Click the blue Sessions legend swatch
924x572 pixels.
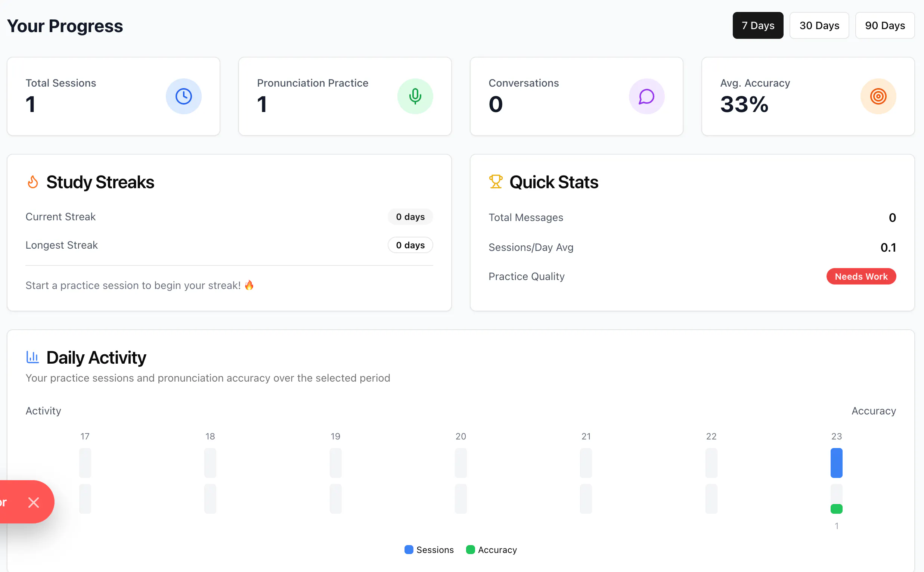click(x=409, y=550)
